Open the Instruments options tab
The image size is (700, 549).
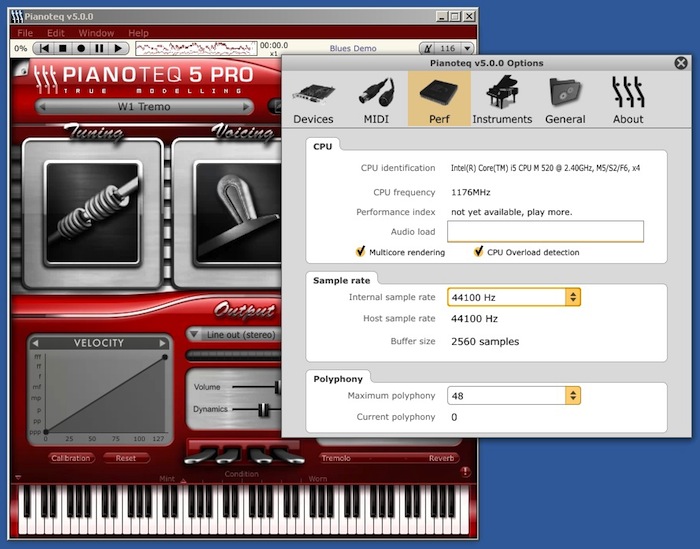[502, 99]
